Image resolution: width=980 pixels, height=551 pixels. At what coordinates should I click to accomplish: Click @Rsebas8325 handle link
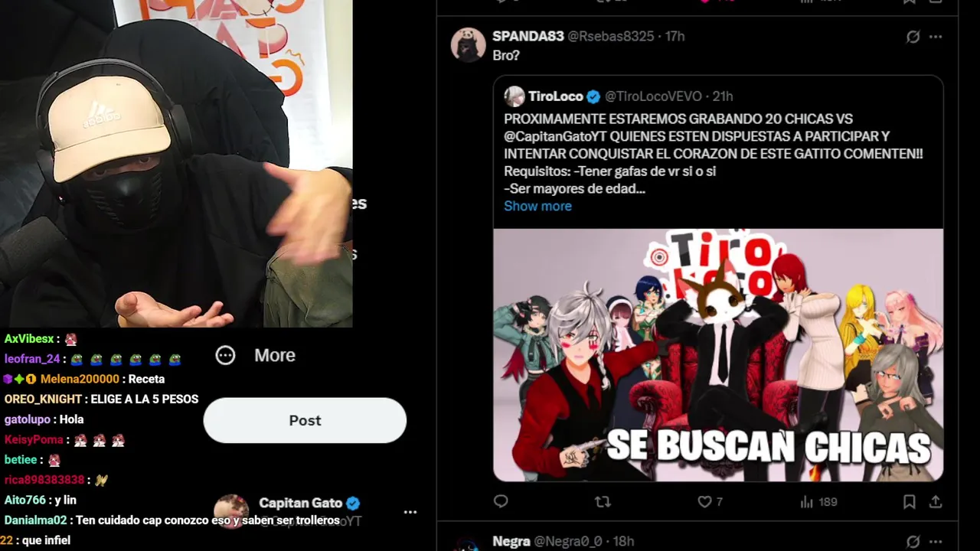(611, 36)
